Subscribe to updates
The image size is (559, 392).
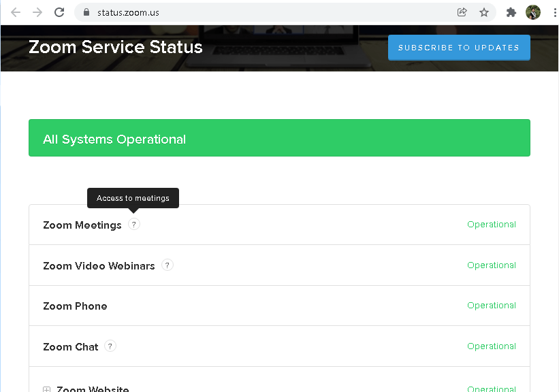(x=459, y=48)
